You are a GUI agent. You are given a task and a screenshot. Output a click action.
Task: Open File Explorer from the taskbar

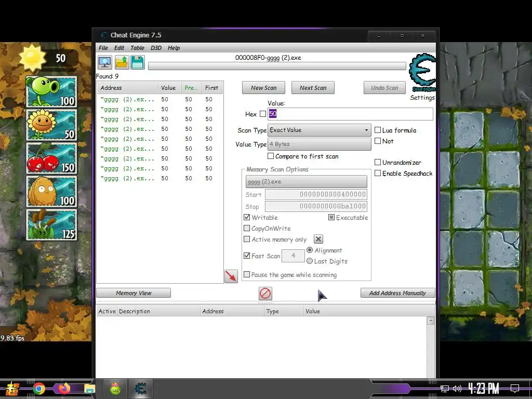[89, 389]
